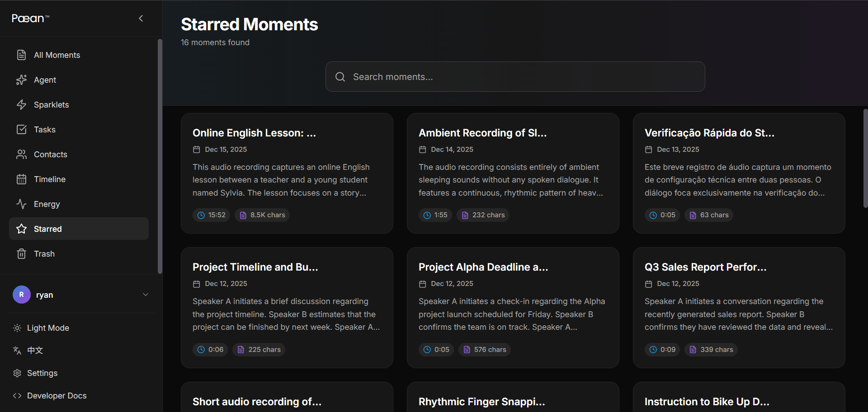868x412 pixels.
Task: Select the Starred menu item
Action: click(48, 229)
